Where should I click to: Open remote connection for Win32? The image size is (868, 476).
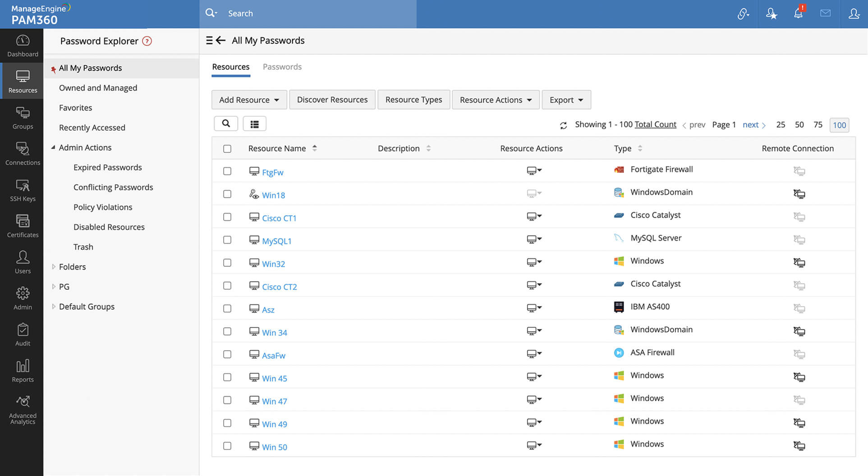pyautogui.click(x=799, y=262)
